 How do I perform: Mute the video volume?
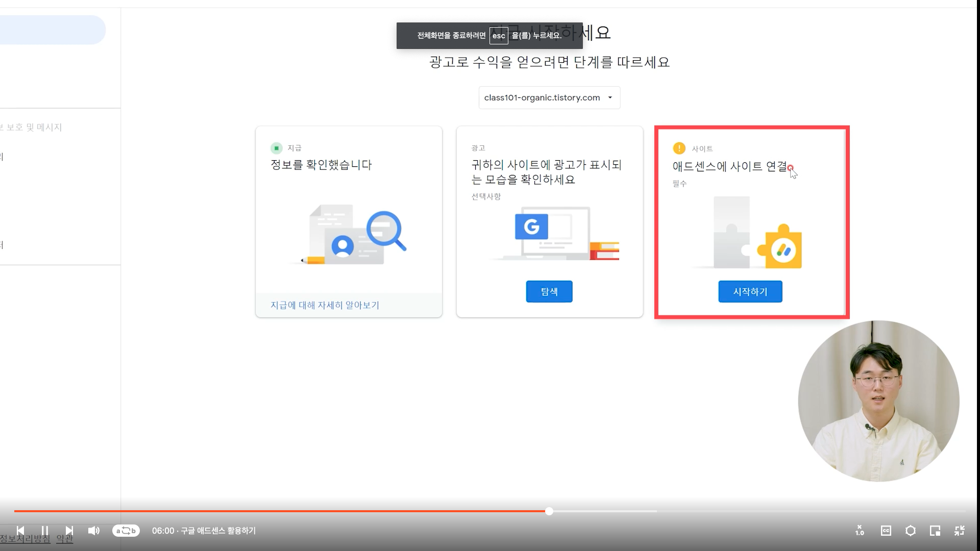tap(93, 531)
